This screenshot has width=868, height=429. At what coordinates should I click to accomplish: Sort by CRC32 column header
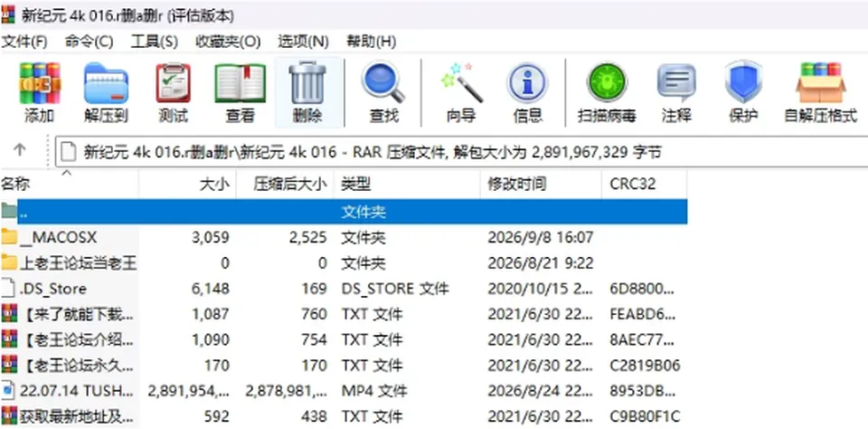(645, 184)
